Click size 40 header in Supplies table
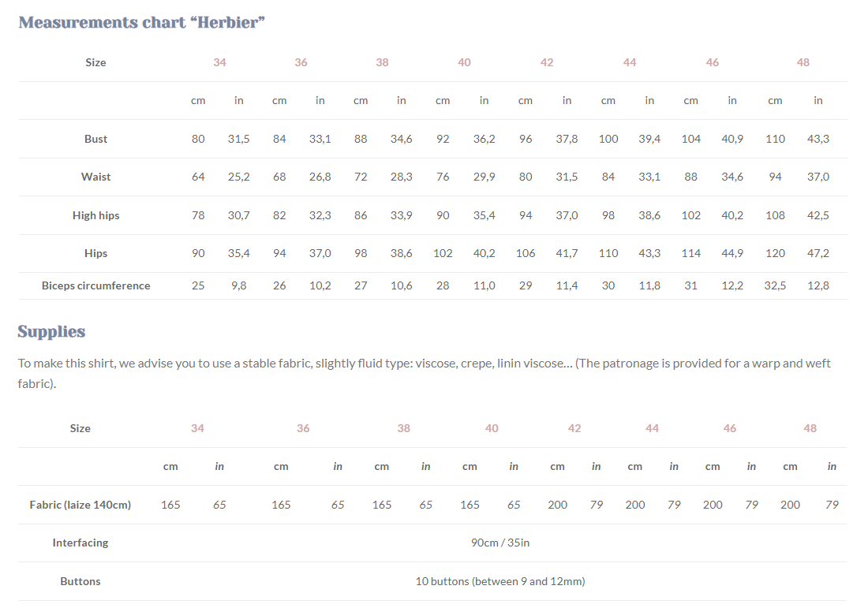 point(492,428)
